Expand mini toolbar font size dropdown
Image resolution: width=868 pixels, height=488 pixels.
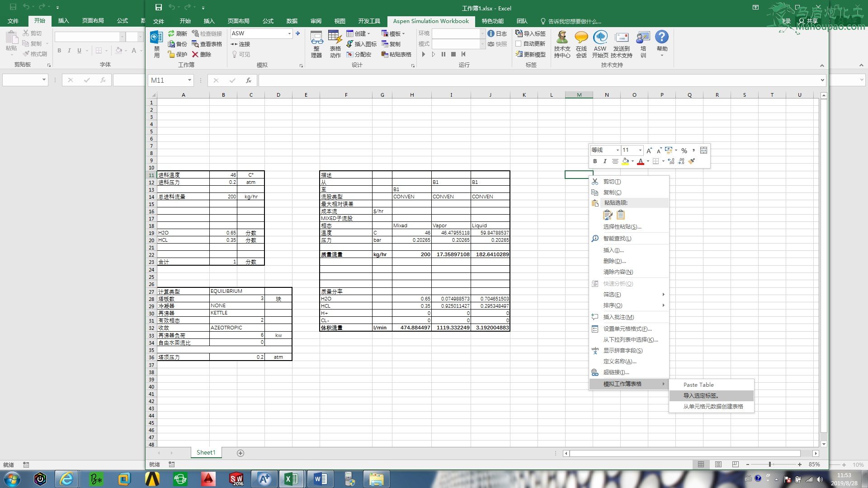[640, 150]
